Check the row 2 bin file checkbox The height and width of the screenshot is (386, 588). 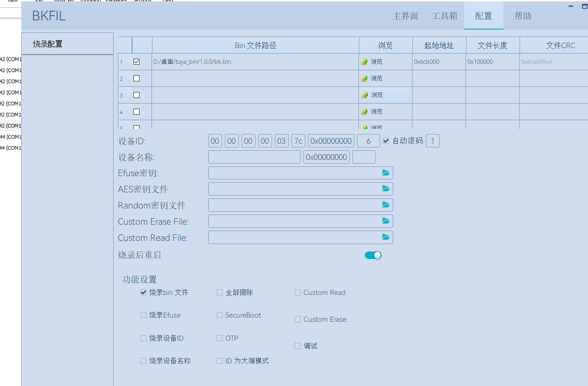[136, 78]
